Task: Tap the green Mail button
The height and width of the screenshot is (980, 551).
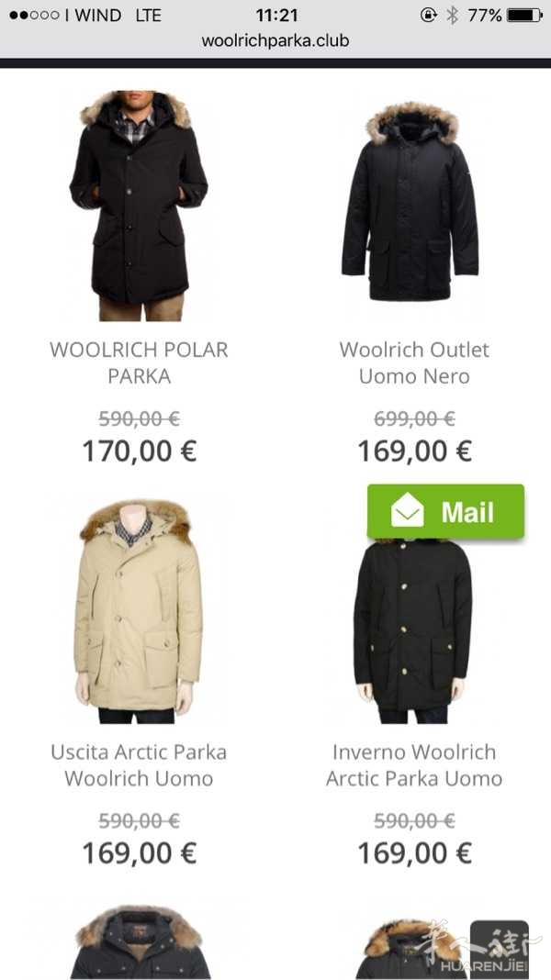Action: pyautogui.click(x=445, y=511)
